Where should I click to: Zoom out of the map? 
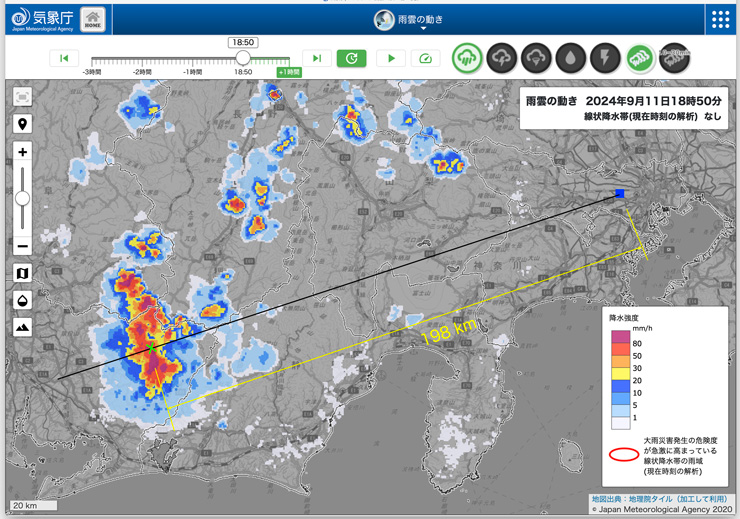tap(22, 246)
